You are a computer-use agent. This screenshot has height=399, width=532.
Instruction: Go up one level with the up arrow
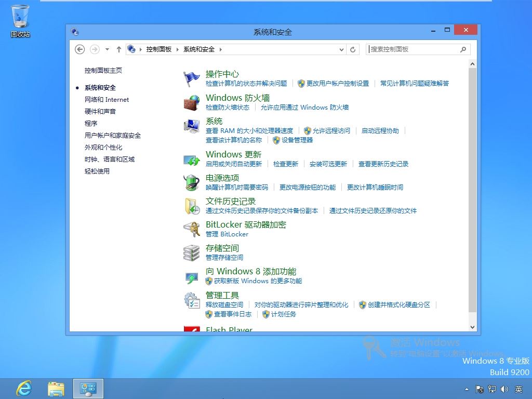click(119, 49)
